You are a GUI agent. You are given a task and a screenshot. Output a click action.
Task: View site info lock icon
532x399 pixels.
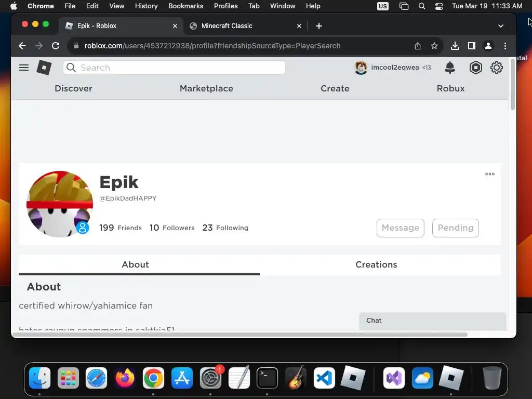coord(76,46)
